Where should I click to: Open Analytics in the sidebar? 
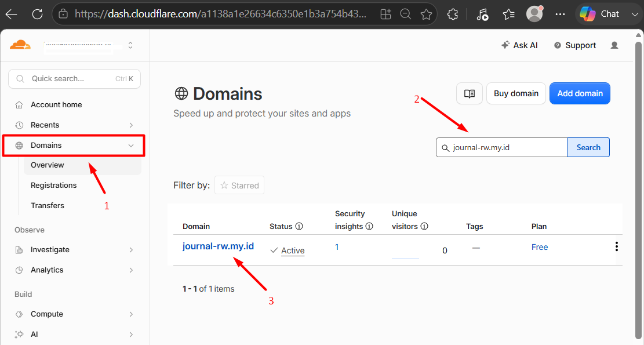(47, 270)
